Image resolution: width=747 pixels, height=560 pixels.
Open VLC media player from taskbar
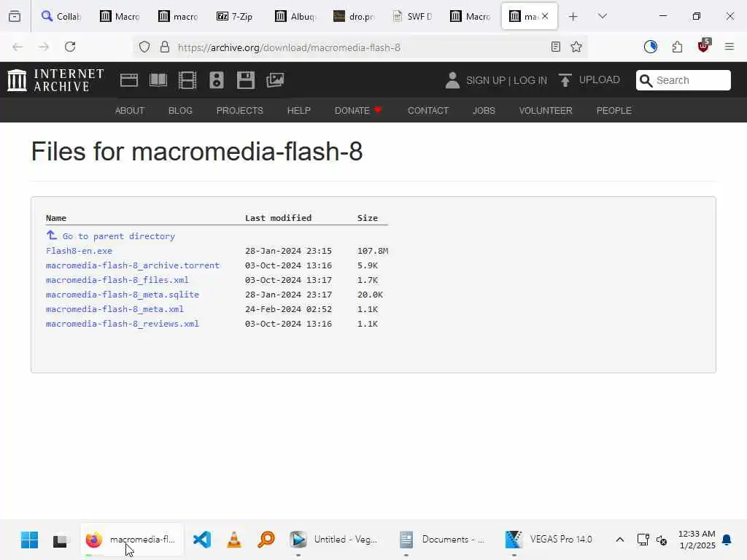coord(234,540)
